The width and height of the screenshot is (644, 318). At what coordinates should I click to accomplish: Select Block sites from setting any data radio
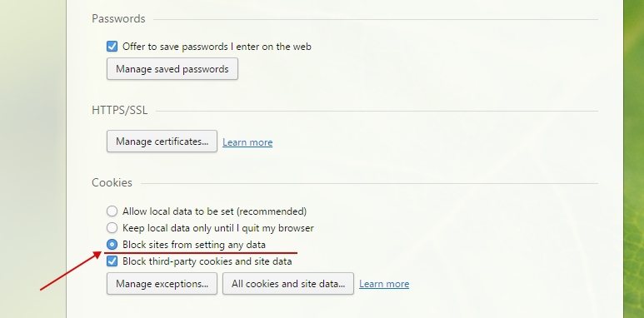pos(112,245)
